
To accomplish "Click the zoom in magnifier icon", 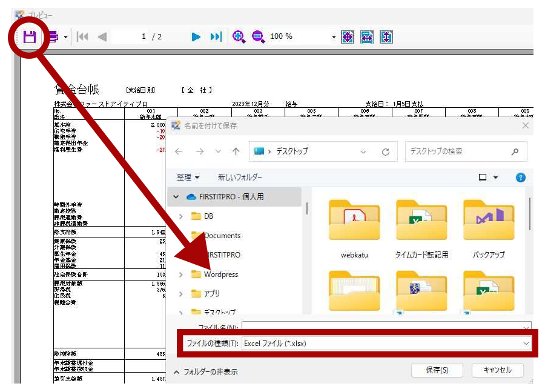I will point(239,37).
